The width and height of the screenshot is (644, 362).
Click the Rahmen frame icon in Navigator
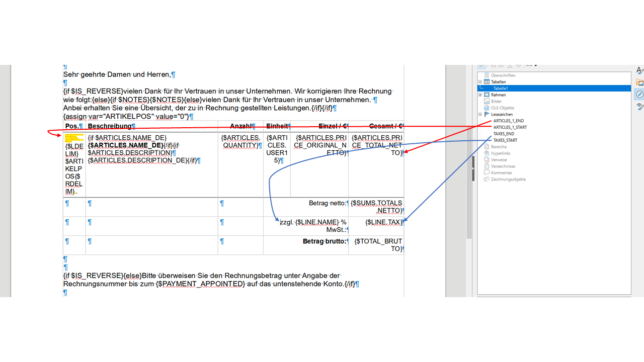(x=487, y=95)
